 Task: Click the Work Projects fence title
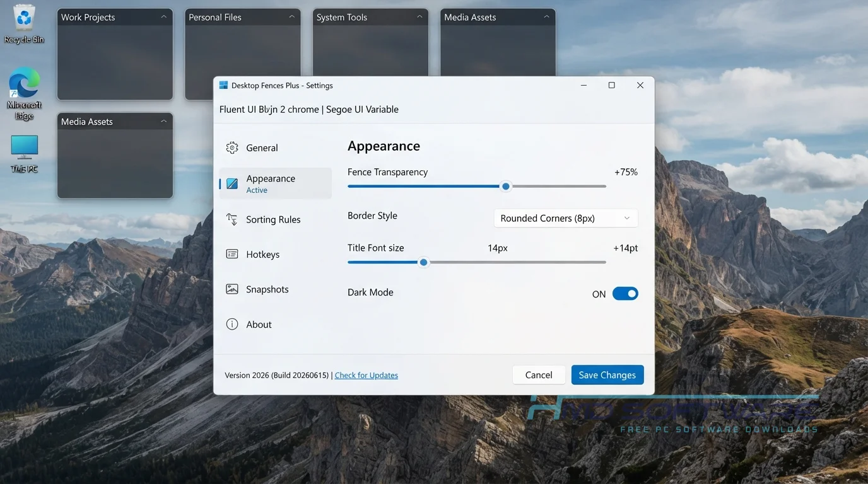click(88, 17)
